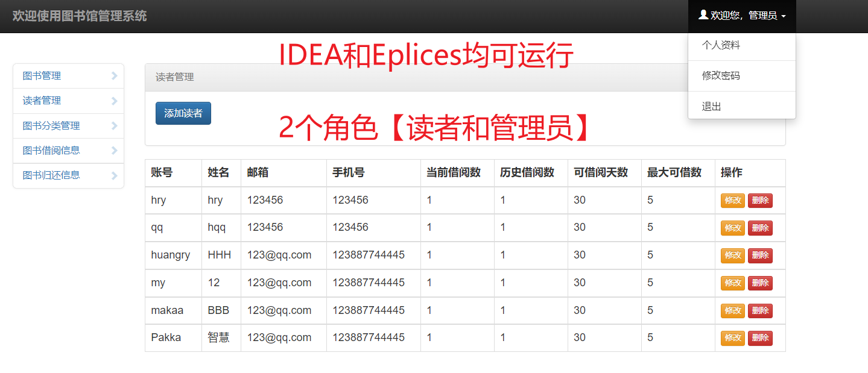Click 修改 for reader makaa
Viewport: 868px width, 373px height.
(733, 311)
